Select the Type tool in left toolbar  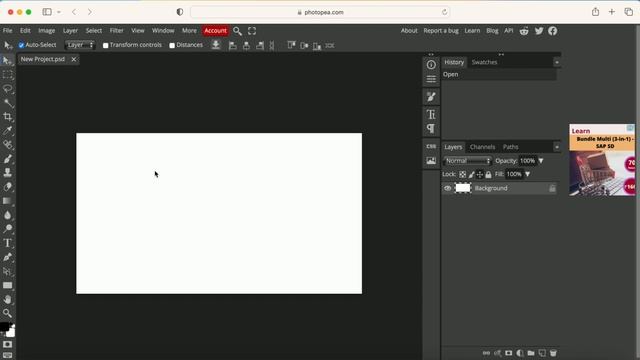coord(7,243)
